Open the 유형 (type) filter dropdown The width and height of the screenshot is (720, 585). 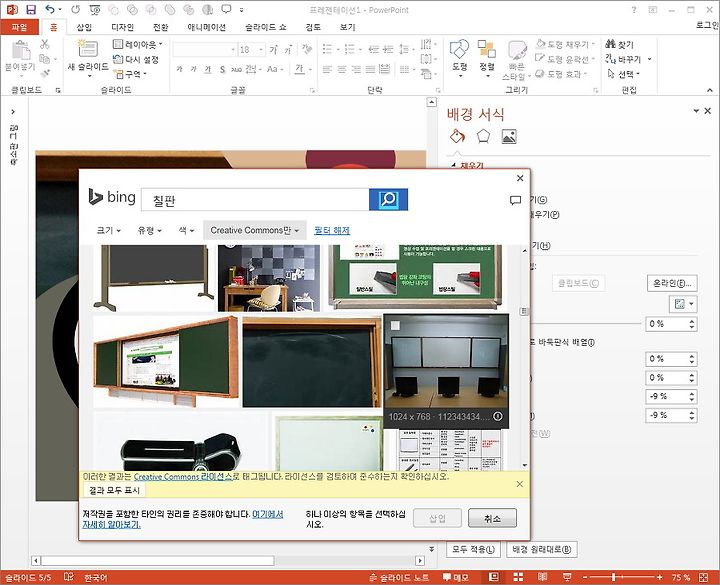150,230
